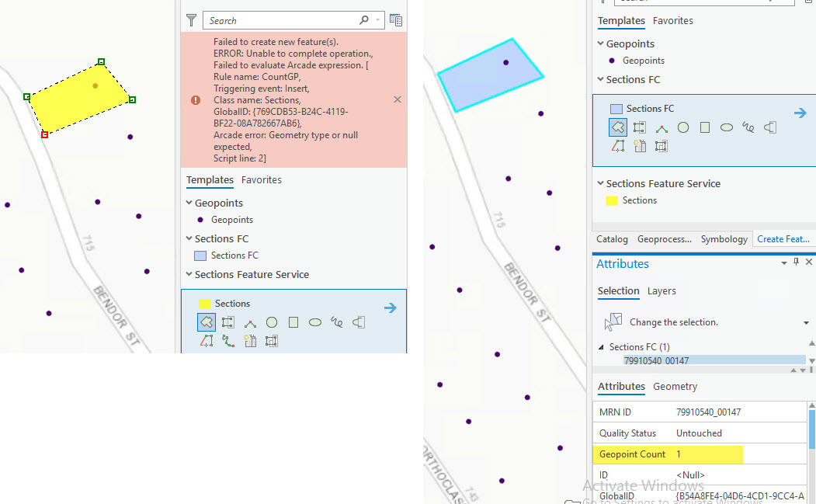The image size is (816, 504).
Task: Collapse Sections Feature Service group above Catalog tab
Action: (x=601, y=183)
